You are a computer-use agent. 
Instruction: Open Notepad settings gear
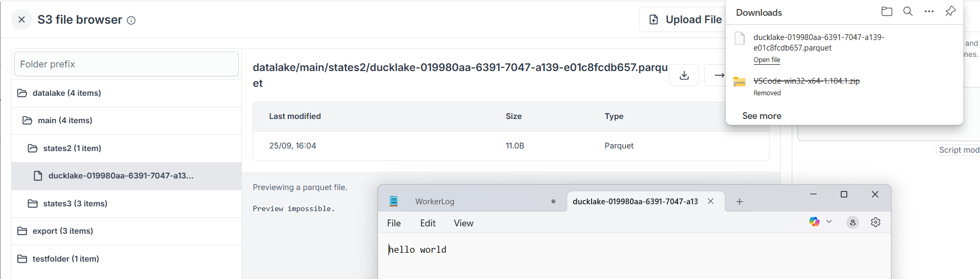tap(876, 222)
